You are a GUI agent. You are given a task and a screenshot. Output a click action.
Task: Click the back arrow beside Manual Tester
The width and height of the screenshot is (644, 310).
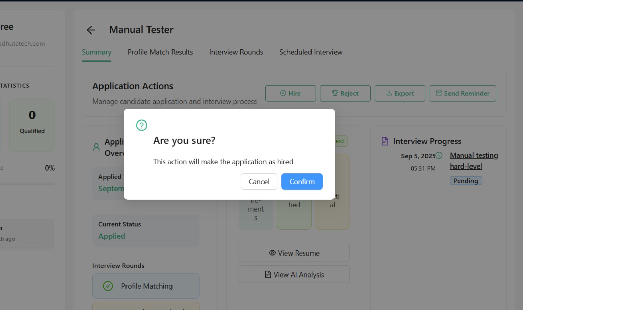coord(91,30)
